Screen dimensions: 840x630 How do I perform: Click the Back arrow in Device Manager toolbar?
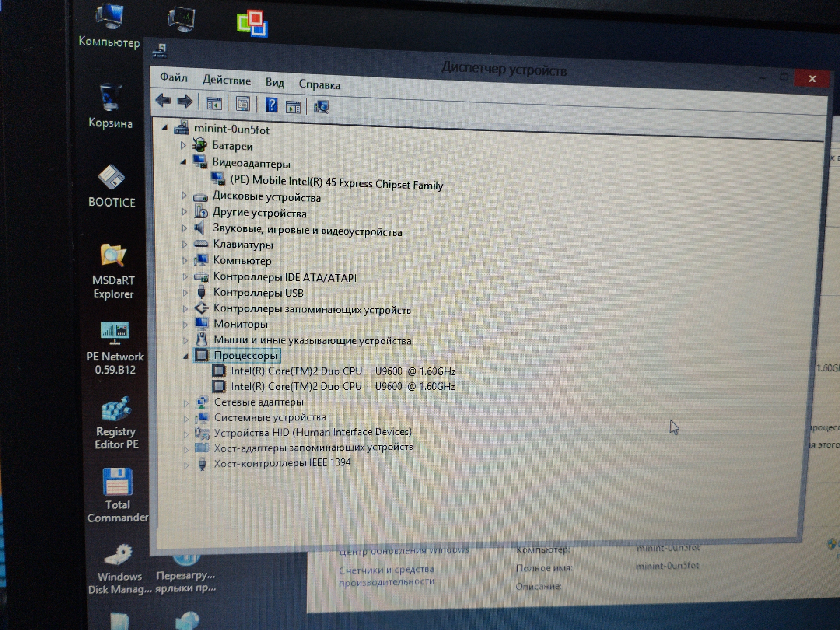tap(163, 100)
